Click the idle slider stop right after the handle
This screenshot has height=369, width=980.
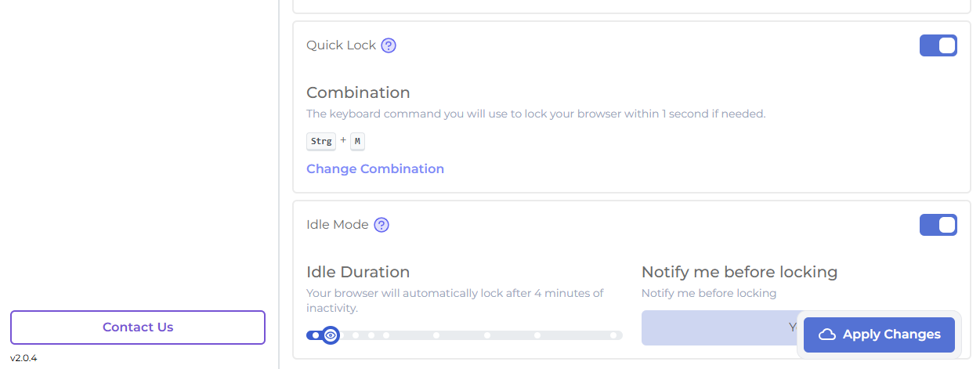[355, 335]
